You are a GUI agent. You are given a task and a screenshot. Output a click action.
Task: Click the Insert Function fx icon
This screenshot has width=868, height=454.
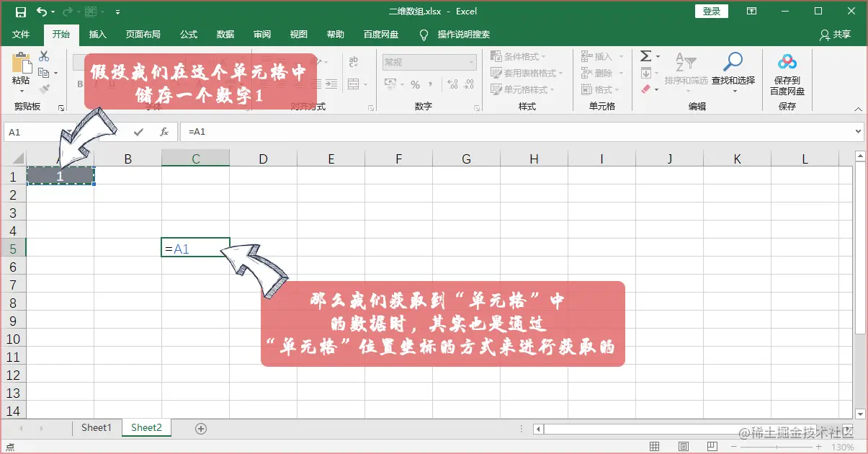pos(164,132)
